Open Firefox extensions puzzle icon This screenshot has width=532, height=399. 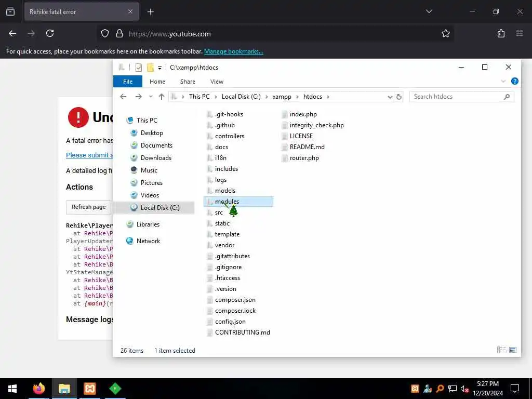[501, 34]
